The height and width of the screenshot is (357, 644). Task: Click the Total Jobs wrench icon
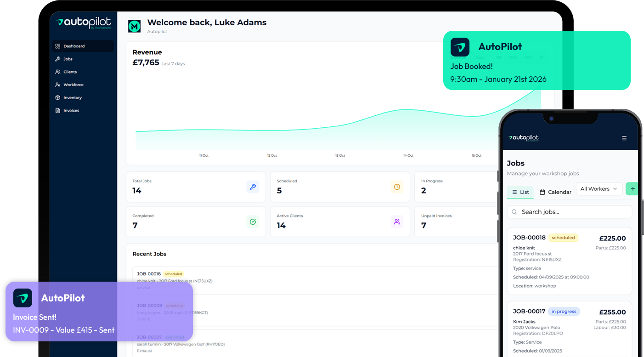(x=253, y=187)
